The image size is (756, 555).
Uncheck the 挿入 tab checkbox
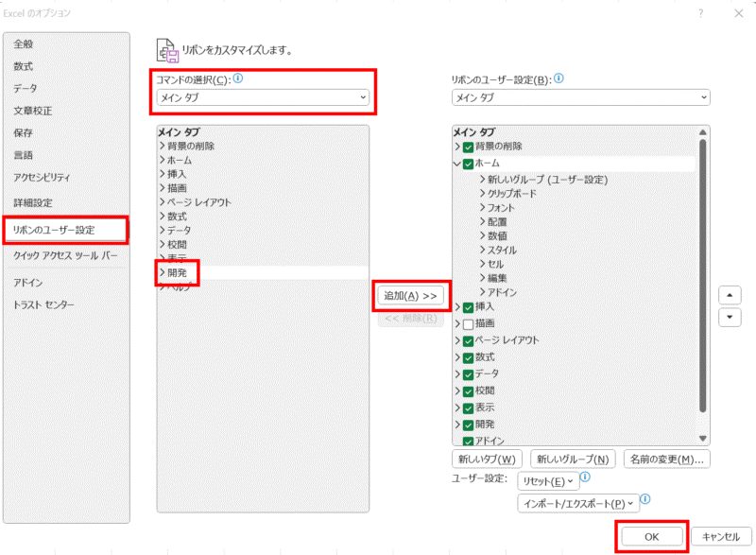coord(468,307)
